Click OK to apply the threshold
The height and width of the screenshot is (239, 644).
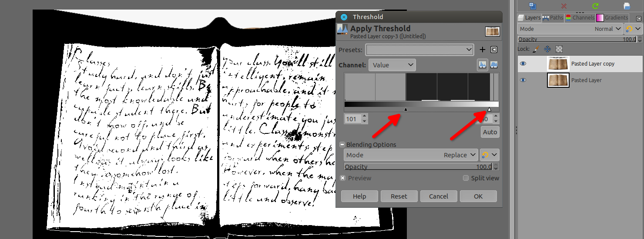[478, 196]
